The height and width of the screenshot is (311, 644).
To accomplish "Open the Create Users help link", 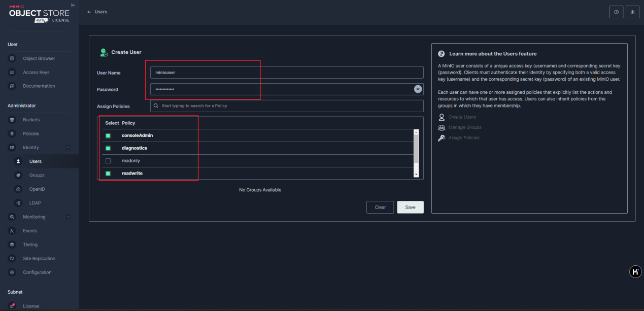I will 462,117.
